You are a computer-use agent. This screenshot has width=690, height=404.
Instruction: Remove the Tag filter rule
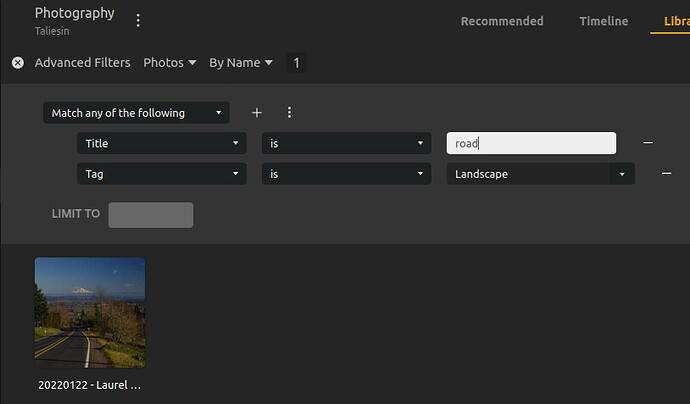667,174
